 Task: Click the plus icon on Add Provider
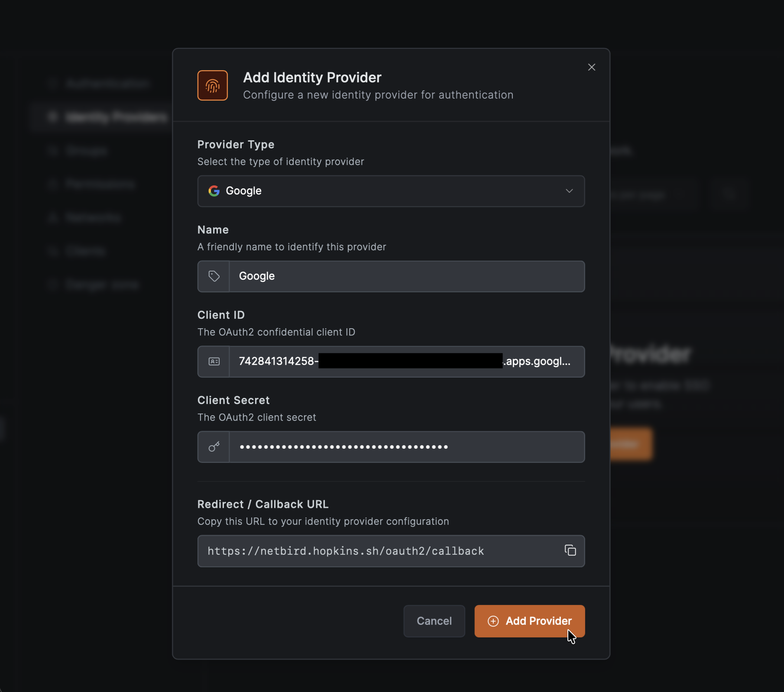(493, 621)
